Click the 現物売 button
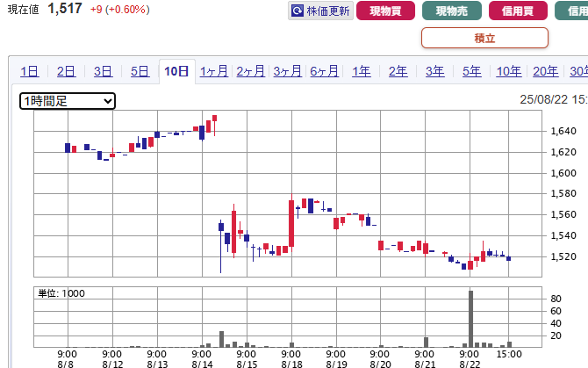The image size is (588, 368). coord(452,11)
